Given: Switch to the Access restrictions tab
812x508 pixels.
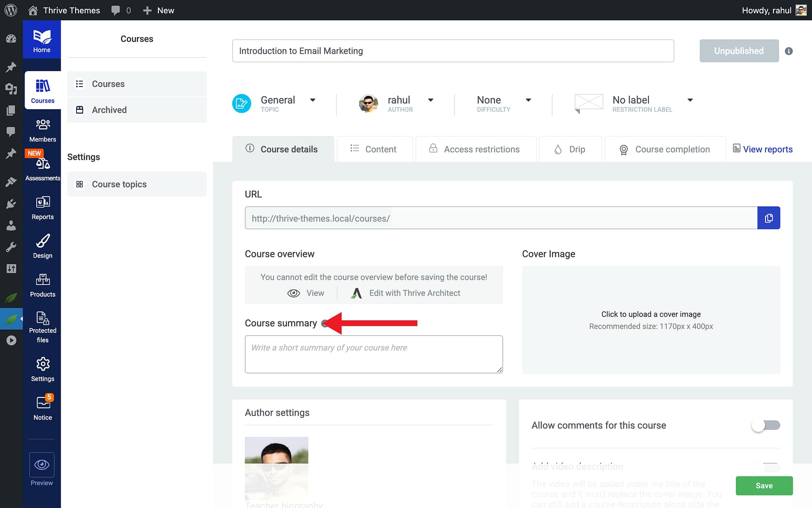Looking at the screenshot, I should point(475,149).
